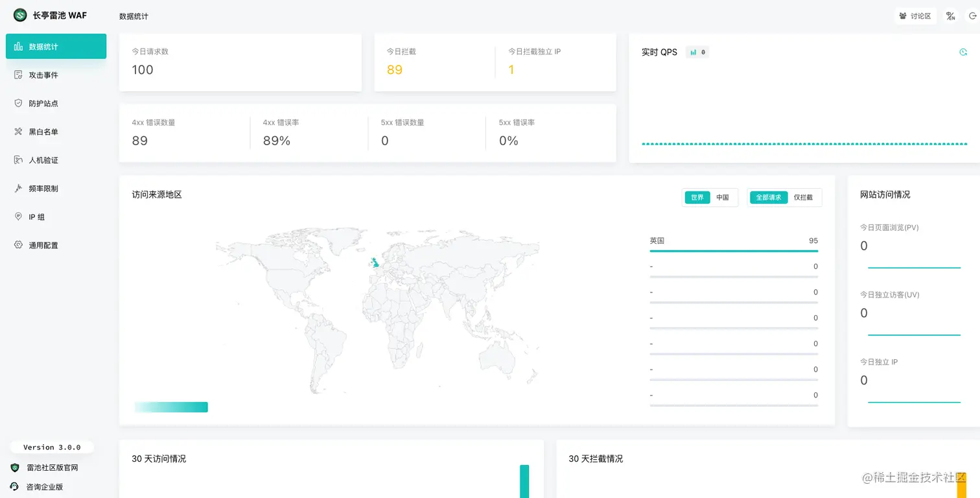The height and width of the screenshot is (498, 980).
Task: Click the 5xx 错误率 value 0%
Action: (509, 141)
